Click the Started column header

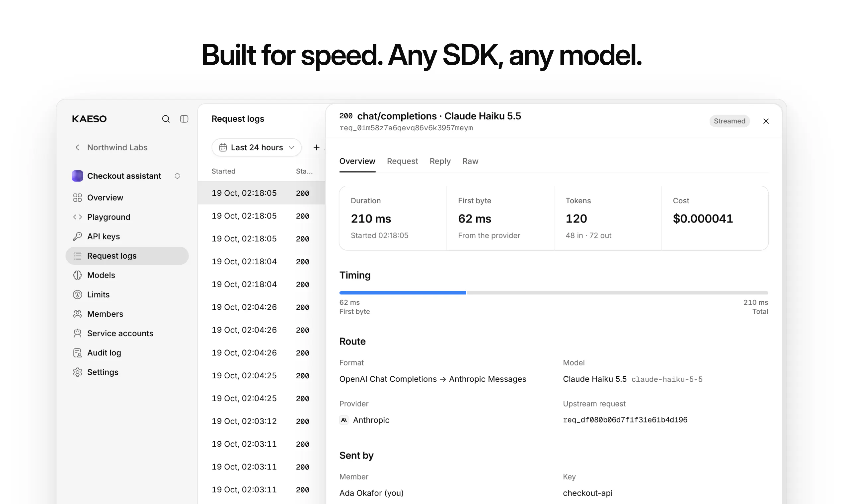pyautogui.click(x=223, y=171)
